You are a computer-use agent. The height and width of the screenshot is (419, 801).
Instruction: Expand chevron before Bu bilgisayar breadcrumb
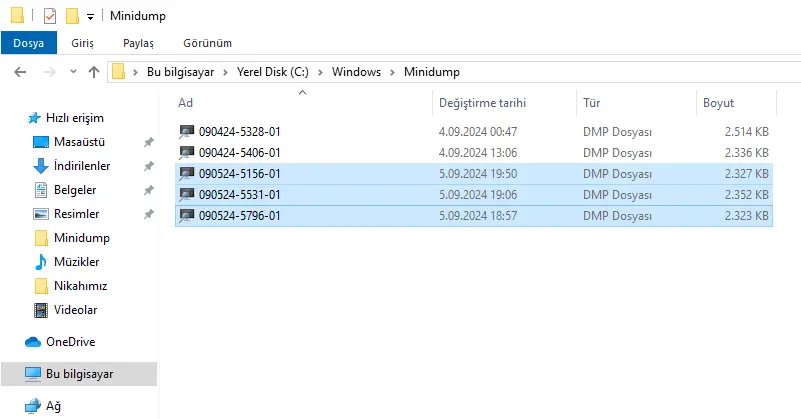coord(135,73)
